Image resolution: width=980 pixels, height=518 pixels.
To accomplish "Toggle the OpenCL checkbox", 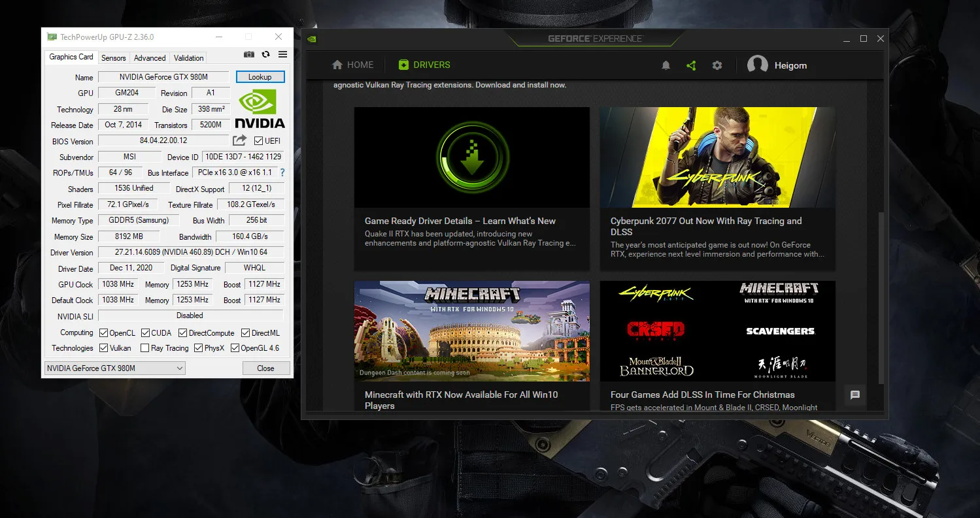I will (103, 332).
